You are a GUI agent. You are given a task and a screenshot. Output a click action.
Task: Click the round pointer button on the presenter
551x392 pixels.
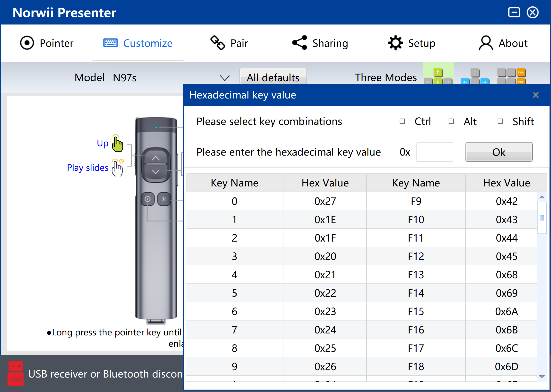(x=147, y=199)
